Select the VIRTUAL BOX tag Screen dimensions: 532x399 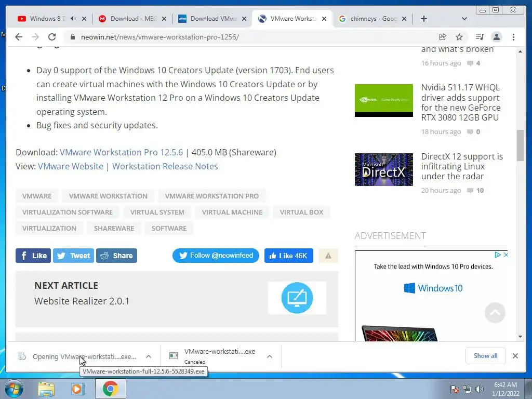pos(302,212)
